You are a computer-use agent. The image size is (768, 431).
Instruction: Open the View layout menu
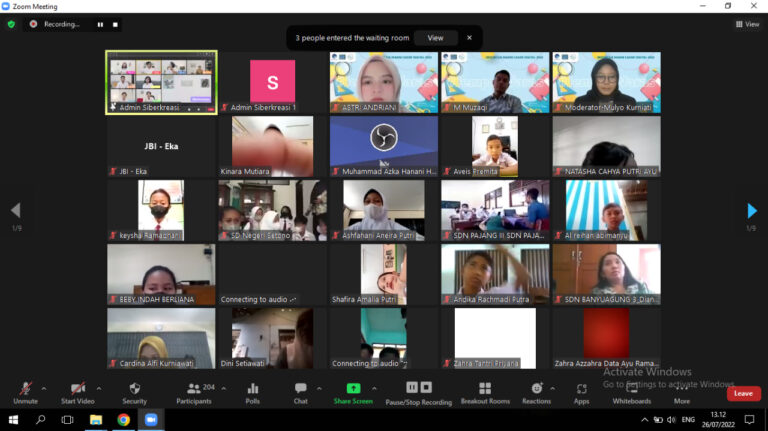(x=747, y=24)
